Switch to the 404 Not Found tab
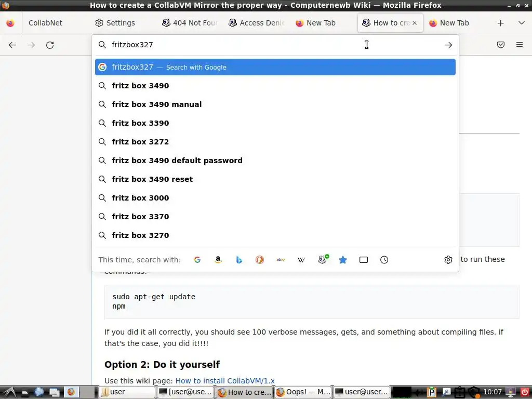This screenshot has width=532, height=399. tap(190, 23)
